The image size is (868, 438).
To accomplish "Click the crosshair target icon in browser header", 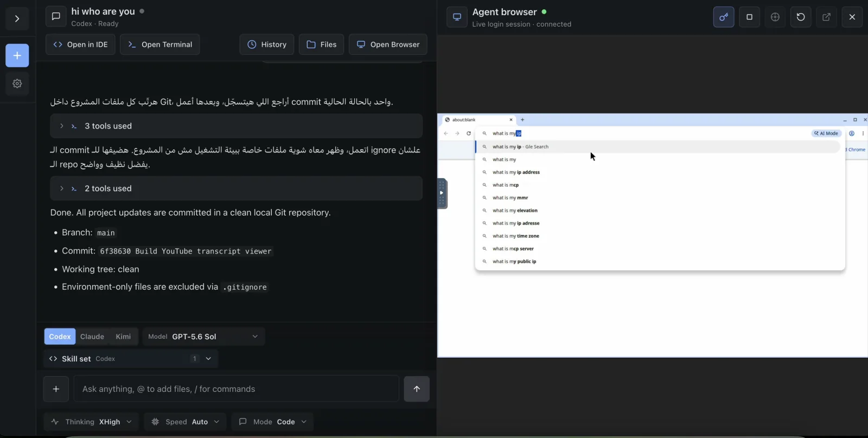I will pyautogui.click(x=775, y=17).
